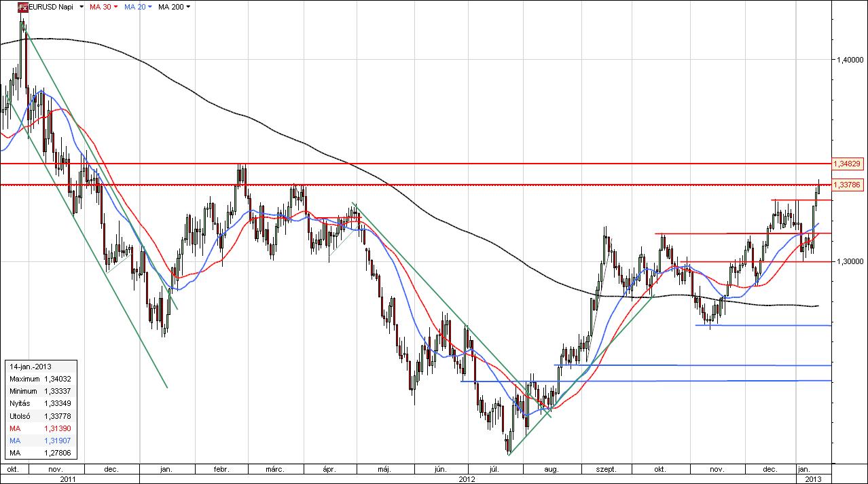Click the 1,30000 price axis label
Viewport: 868px width, 484px height.
click(850, 261)
